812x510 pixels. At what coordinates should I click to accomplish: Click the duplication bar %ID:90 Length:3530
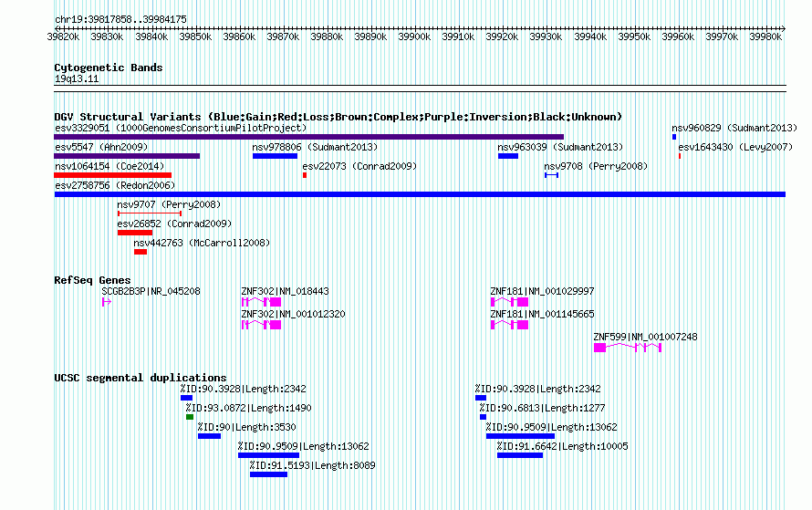[x=209, y=436]
